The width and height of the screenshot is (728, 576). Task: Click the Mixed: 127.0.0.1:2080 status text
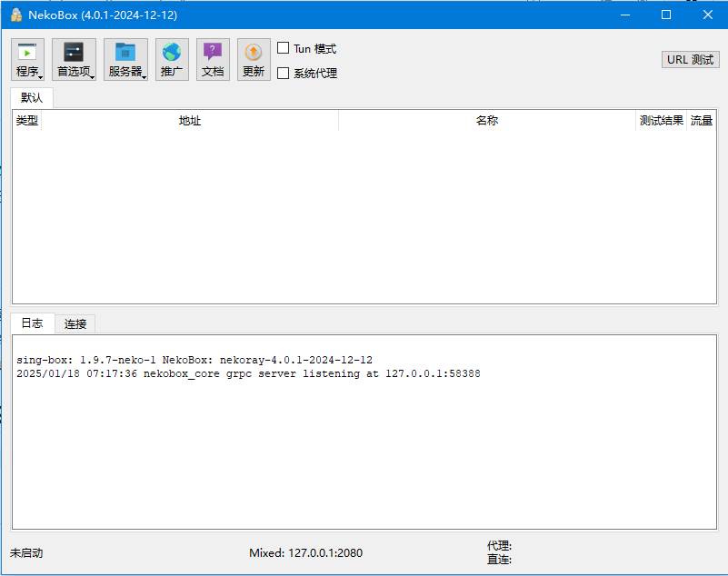(306, 552)
